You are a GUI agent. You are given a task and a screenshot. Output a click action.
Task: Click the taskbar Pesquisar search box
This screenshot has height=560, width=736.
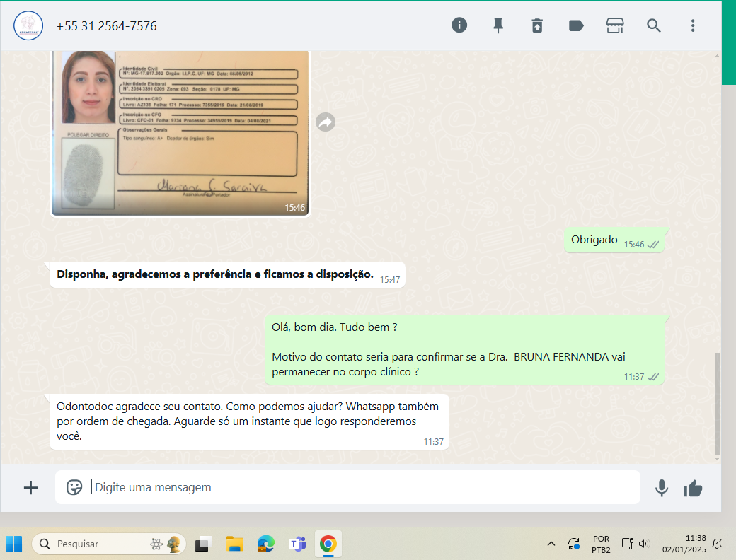click(109, 544)
